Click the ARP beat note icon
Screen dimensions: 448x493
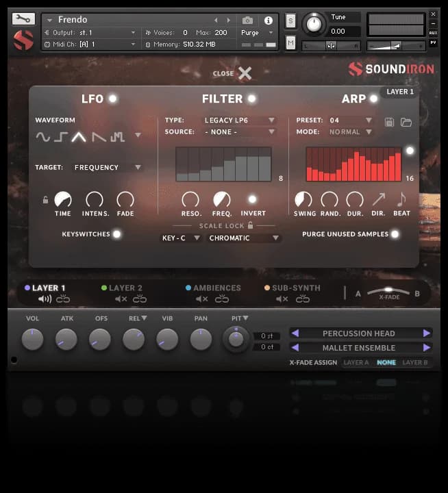[x=401, y=199]
